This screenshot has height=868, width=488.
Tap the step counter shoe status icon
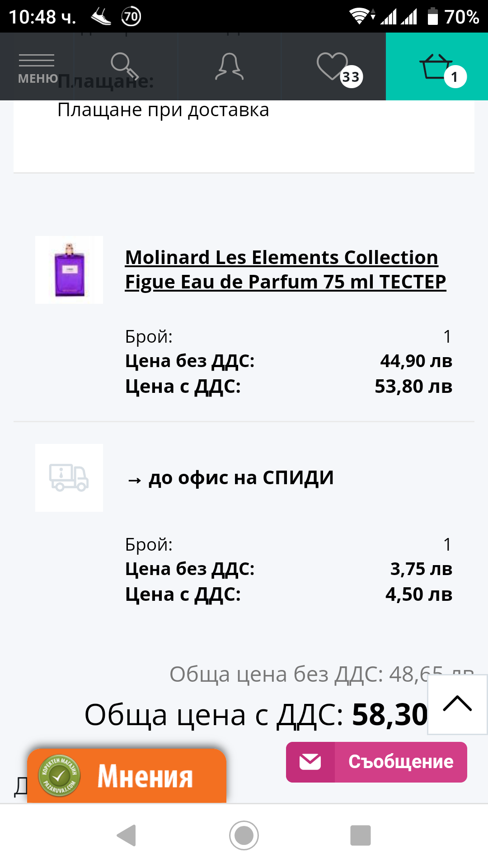click(x=101, y=17)
